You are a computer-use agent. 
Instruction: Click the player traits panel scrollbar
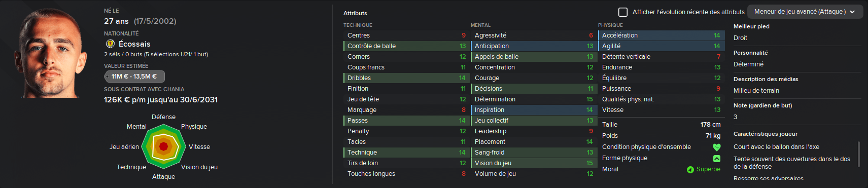pos(858,154)
